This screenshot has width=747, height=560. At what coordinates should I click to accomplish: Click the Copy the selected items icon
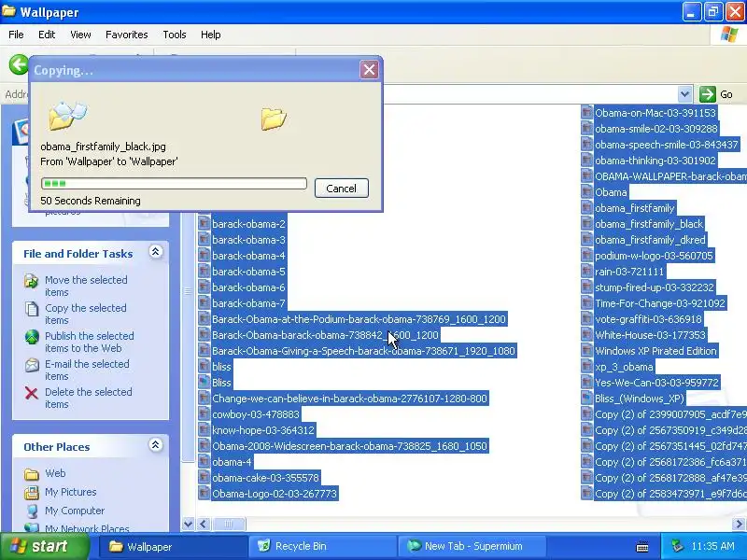coord(32,309)
